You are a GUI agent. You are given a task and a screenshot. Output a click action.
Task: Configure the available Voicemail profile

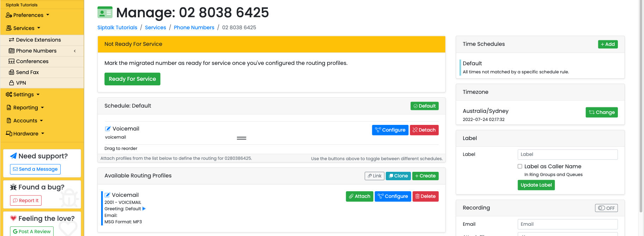393,196
